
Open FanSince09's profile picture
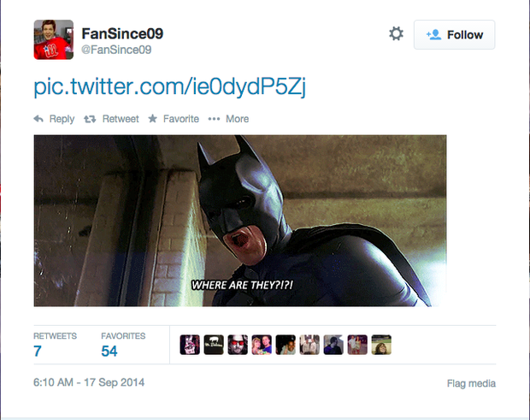[53, 39]
